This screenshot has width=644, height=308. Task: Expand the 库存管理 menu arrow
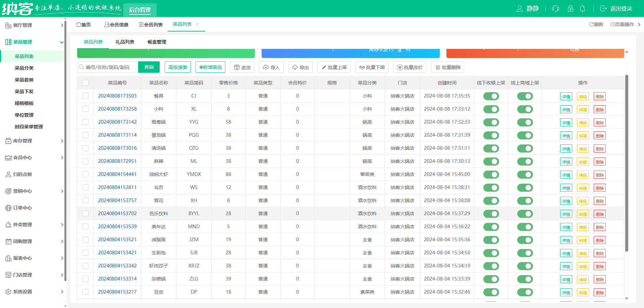[62, 141]
